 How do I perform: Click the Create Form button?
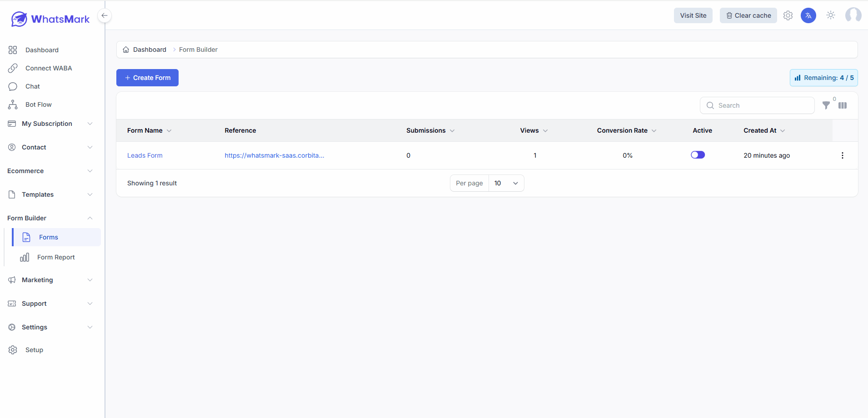tap(147, 78)
